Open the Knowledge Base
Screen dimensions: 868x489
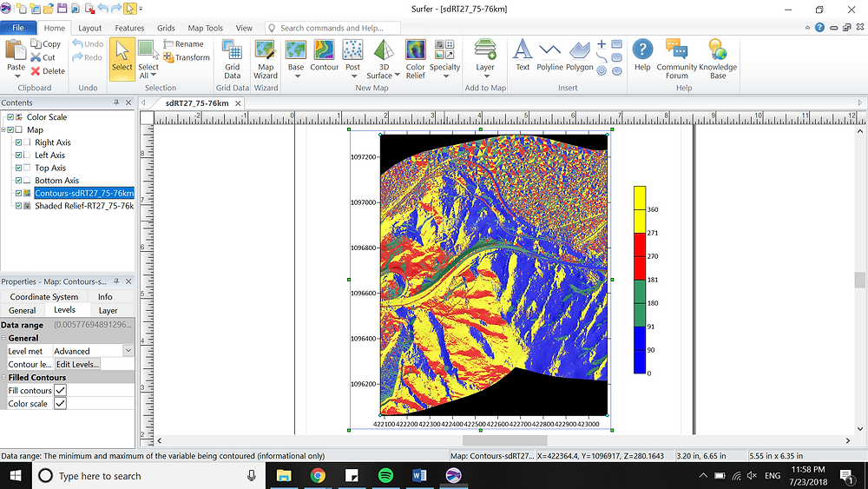(x=718, y=59)
